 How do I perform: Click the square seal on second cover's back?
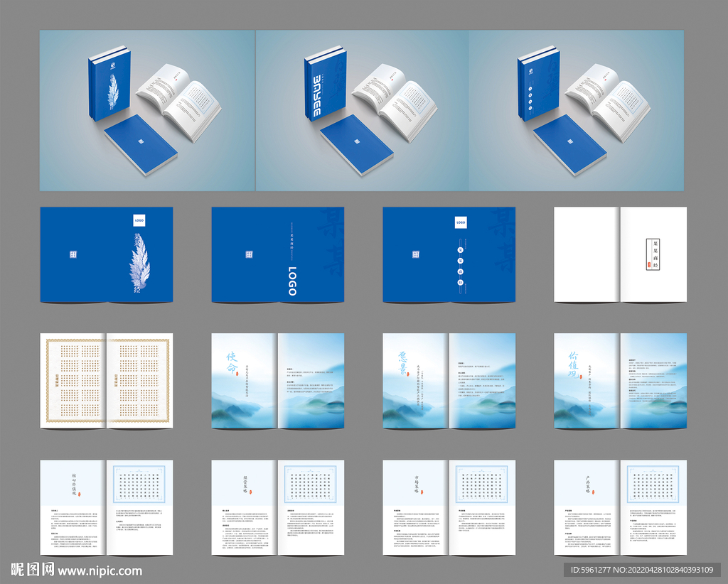(248, 255)
